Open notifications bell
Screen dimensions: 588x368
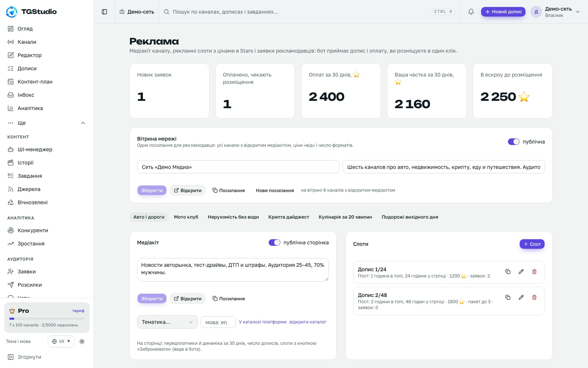pyautogui.click(x=471, y=12)
